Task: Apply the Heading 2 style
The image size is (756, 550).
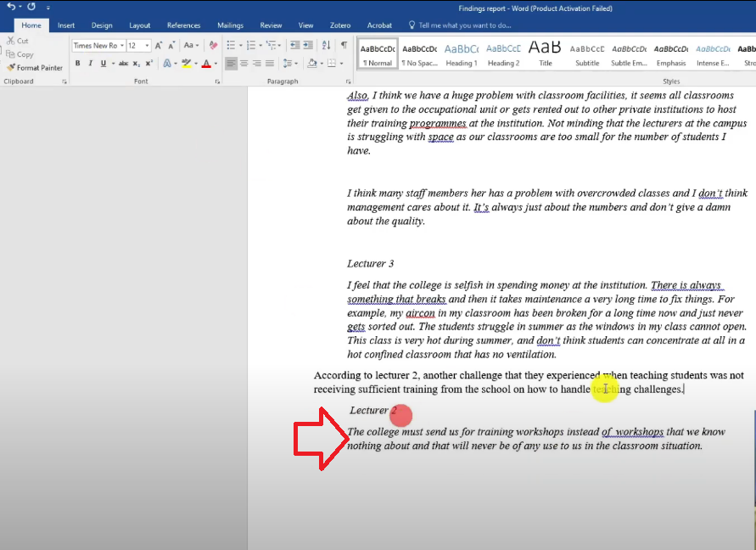Action: [x=503, y=54]
